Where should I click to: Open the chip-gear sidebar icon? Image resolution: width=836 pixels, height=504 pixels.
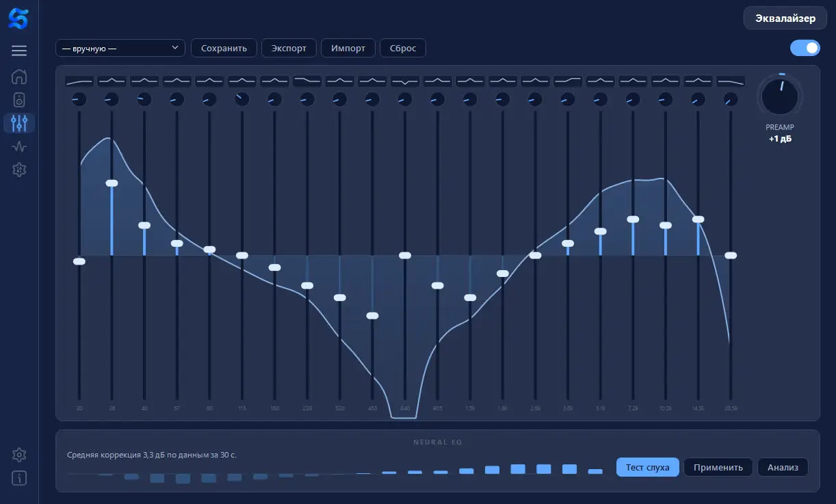click(19, 169)
